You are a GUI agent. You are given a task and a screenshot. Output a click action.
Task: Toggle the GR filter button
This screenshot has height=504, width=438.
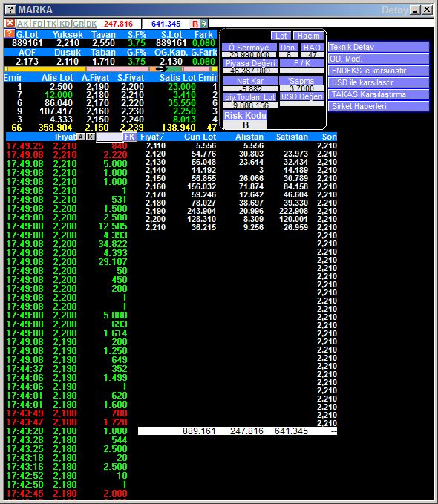click(79, 24)
